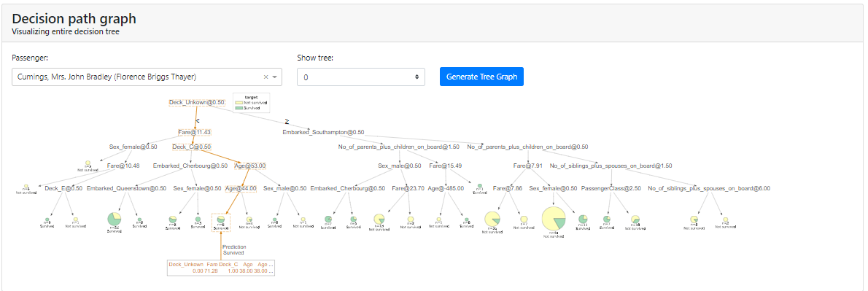Click the Generate Tree Graph button
868x291 pixels.
click(481, 77)
